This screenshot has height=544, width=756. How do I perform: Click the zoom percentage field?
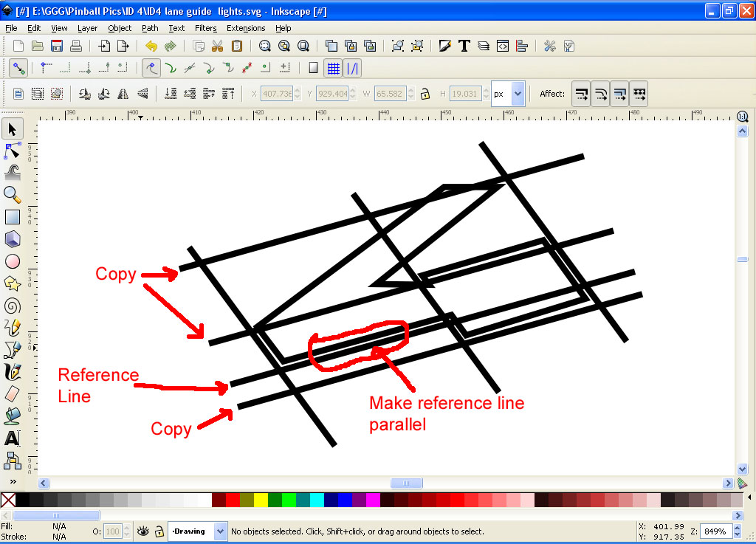point(718,531)
